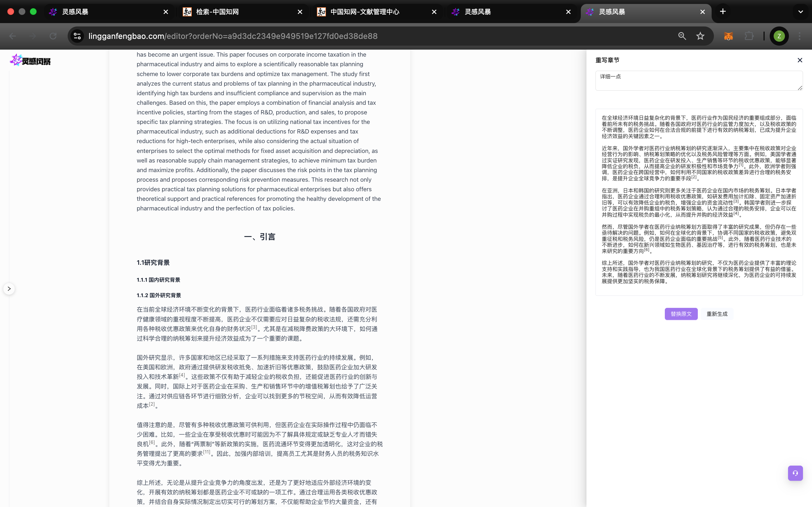The width and height of the screenshot is (812, 507).
Task: Click the 重新生成 button
Action: [717, 314]
